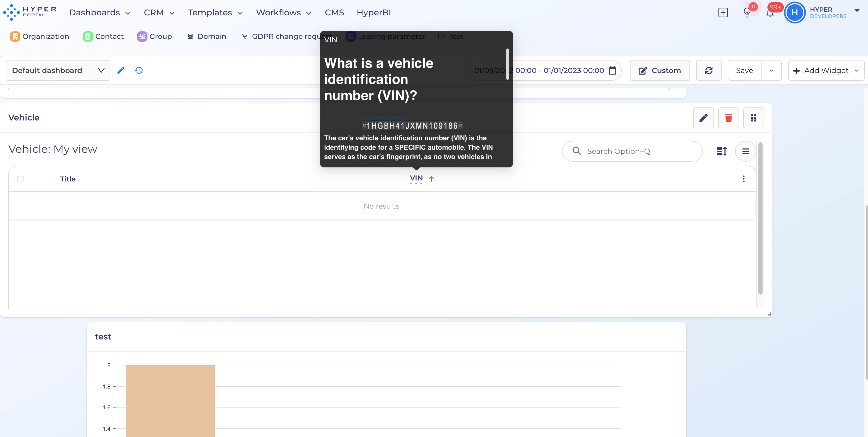
Task: Click the Custom date button
Action: point(659,70)
